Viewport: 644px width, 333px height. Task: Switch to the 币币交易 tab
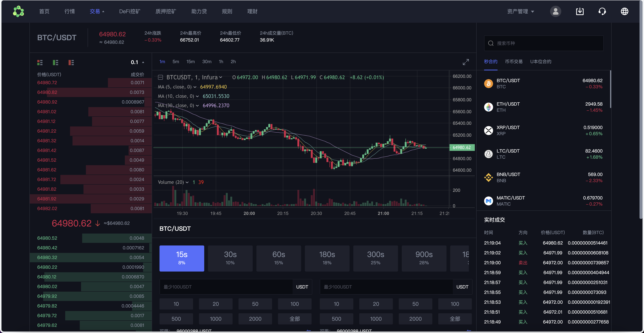click(x=514, y=61)
